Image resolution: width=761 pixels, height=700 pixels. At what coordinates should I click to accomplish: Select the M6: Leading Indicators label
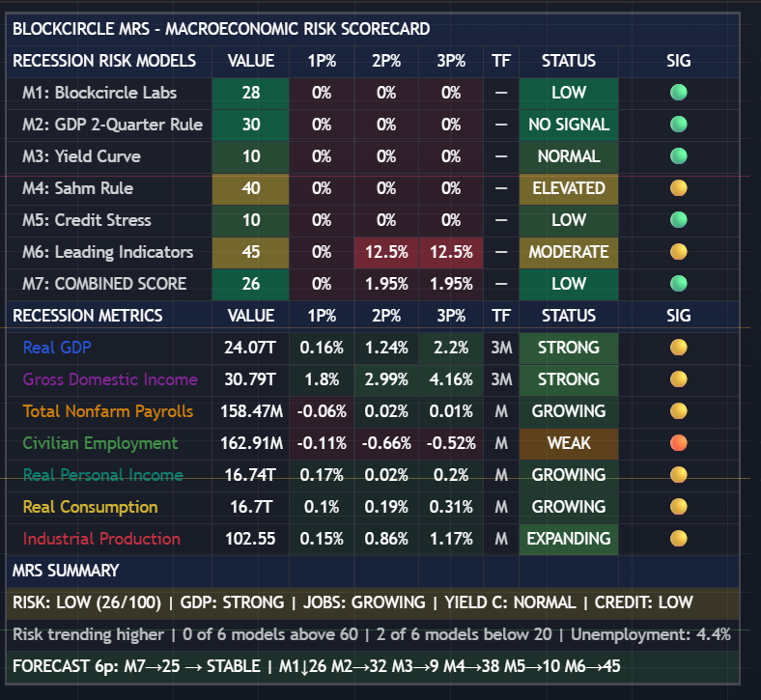tap(108, 252)
